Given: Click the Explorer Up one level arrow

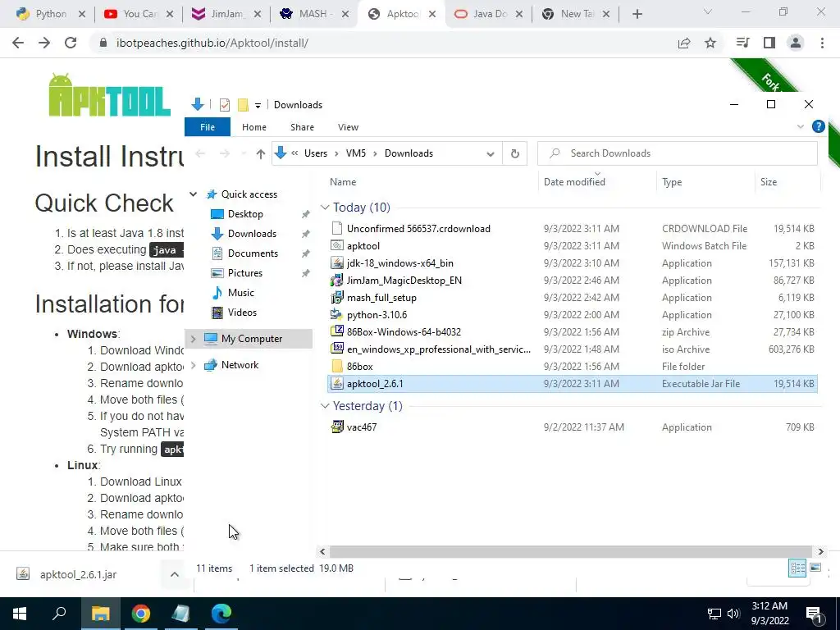Looking at the screenshot, I should [260, 153].
